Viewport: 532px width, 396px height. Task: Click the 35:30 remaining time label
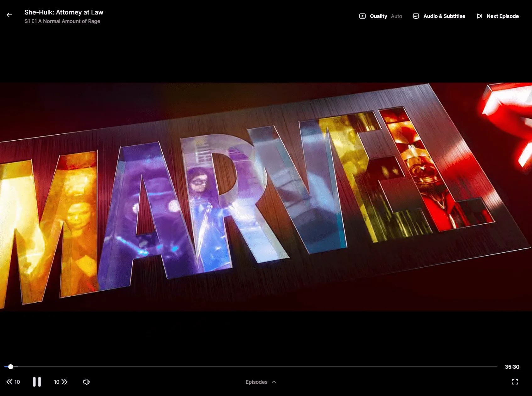512,367
